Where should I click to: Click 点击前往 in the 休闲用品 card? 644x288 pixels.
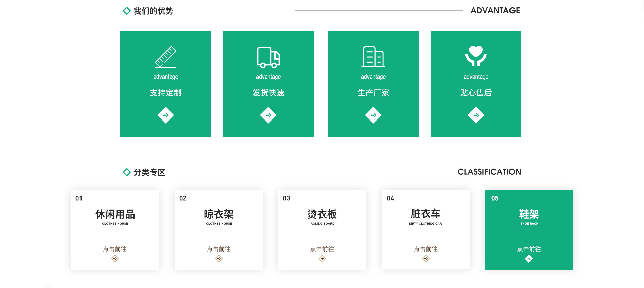(x=115, y=249)
